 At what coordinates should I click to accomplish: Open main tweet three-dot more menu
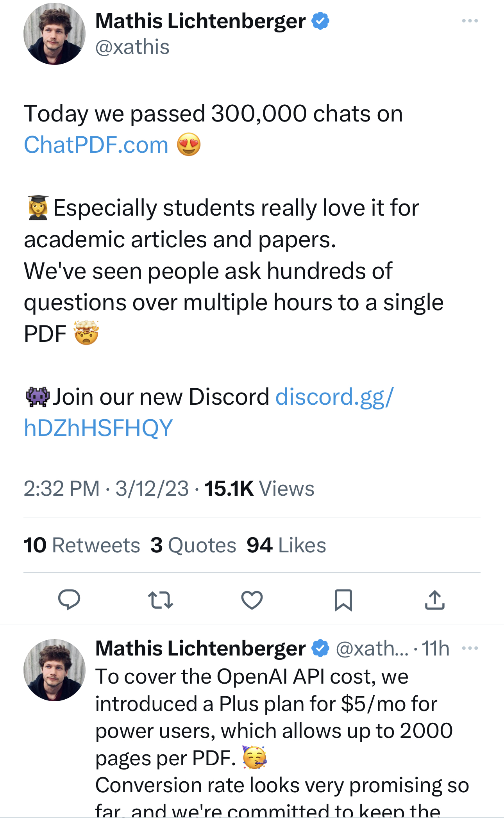click(x=470, y=21)
